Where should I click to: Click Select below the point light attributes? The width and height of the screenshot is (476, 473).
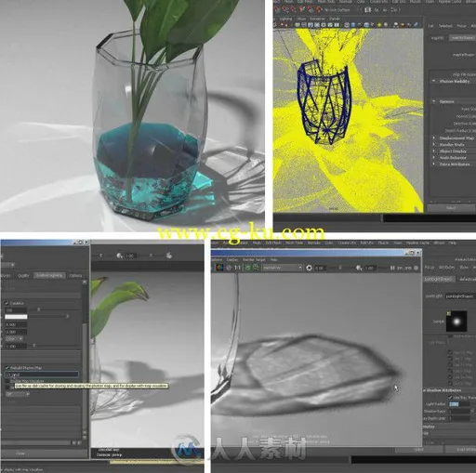coord(418,449)
